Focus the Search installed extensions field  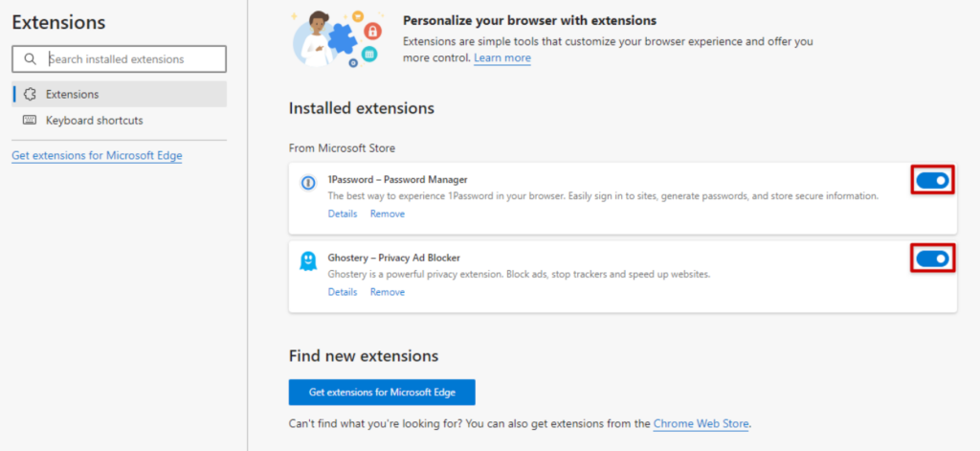tap(134, 59)
